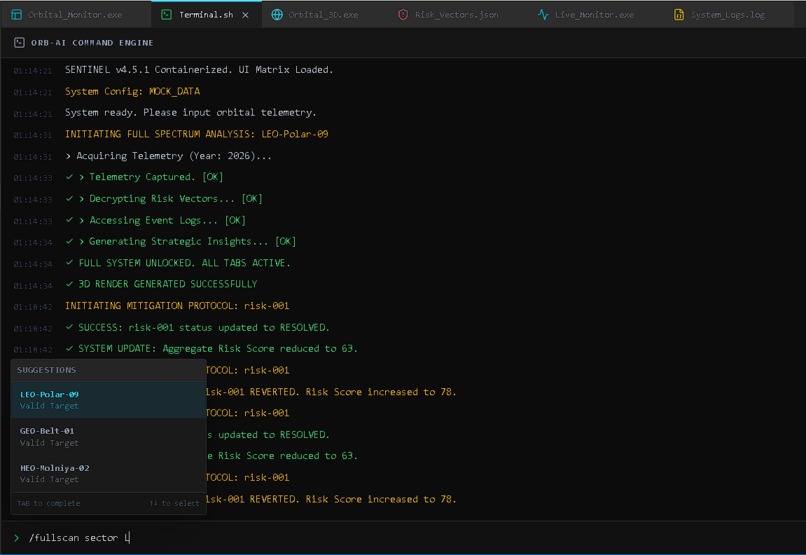Click the 01:18:42 'INITIATING MITIGATION PROTOCOL: risk-001' line
The height and width of the screenshot is (555, 806).
click(177, 306)
